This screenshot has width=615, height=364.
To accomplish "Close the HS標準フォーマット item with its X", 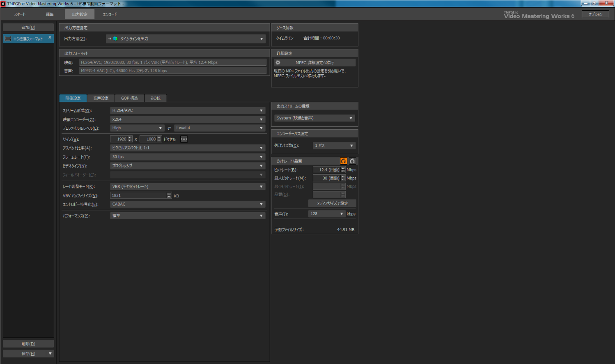I will [50, 37].
